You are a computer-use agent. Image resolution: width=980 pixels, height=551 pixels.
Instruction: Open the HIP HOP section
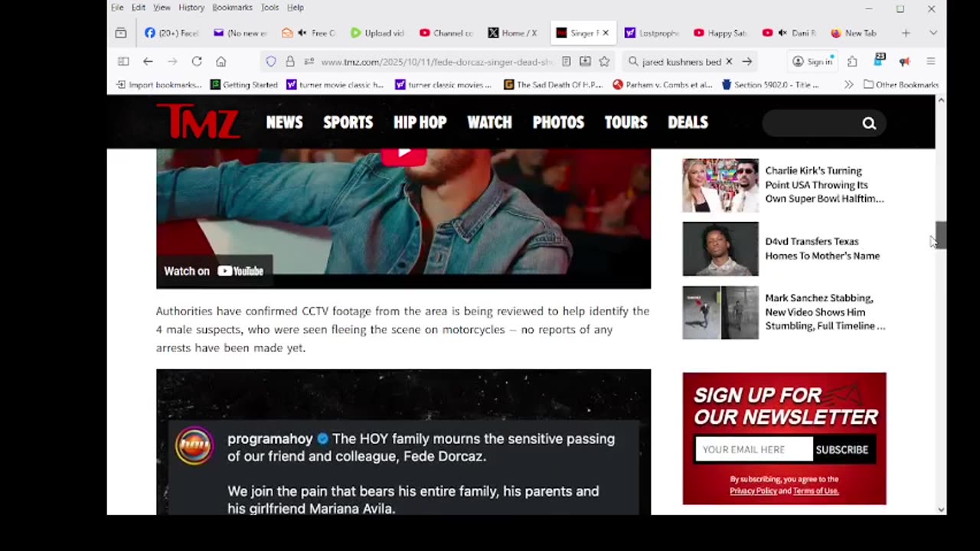420,122
